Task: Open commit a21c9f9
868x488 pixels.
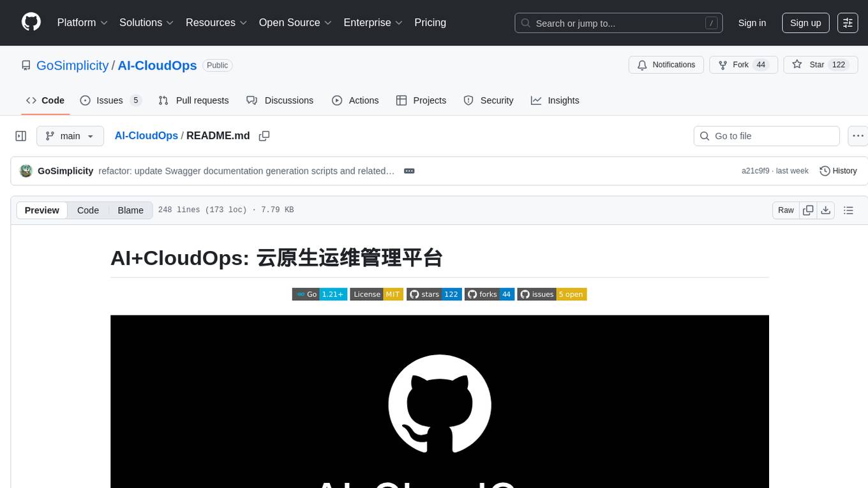Action: coord(756,171)
